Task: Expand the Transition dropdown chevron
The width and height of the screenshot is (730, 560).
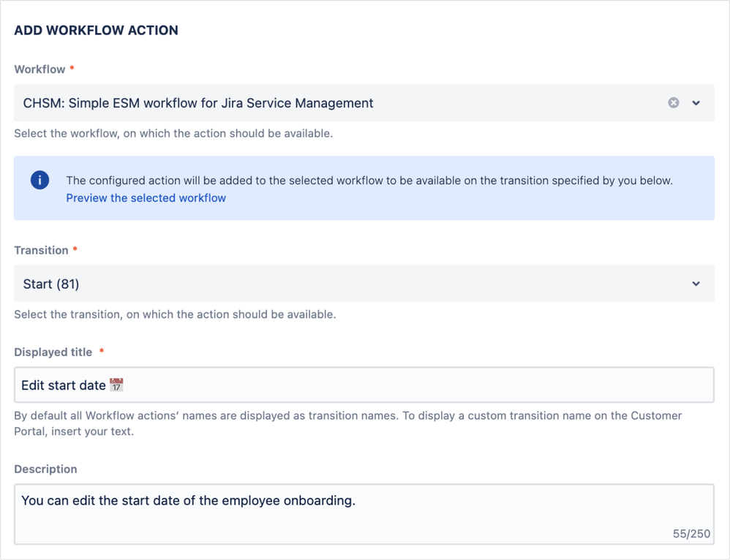Action: pyautogui.click(x=696, y=284)
